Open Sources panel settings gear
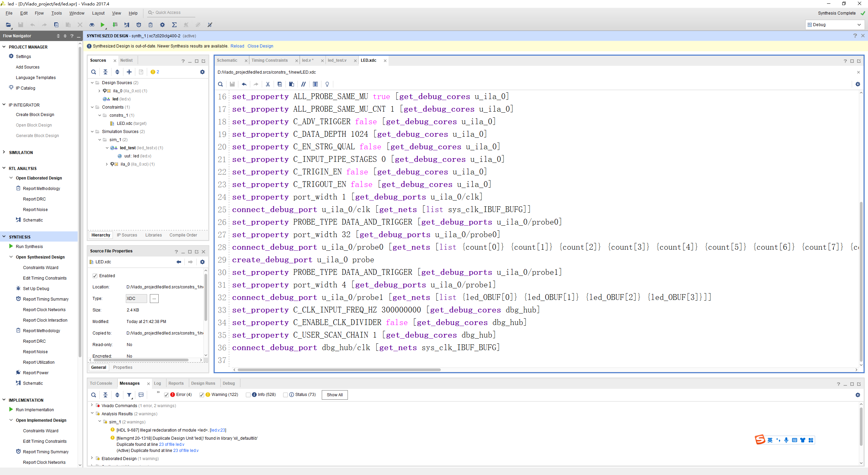The image size is (868, 475). click(202, 72)
